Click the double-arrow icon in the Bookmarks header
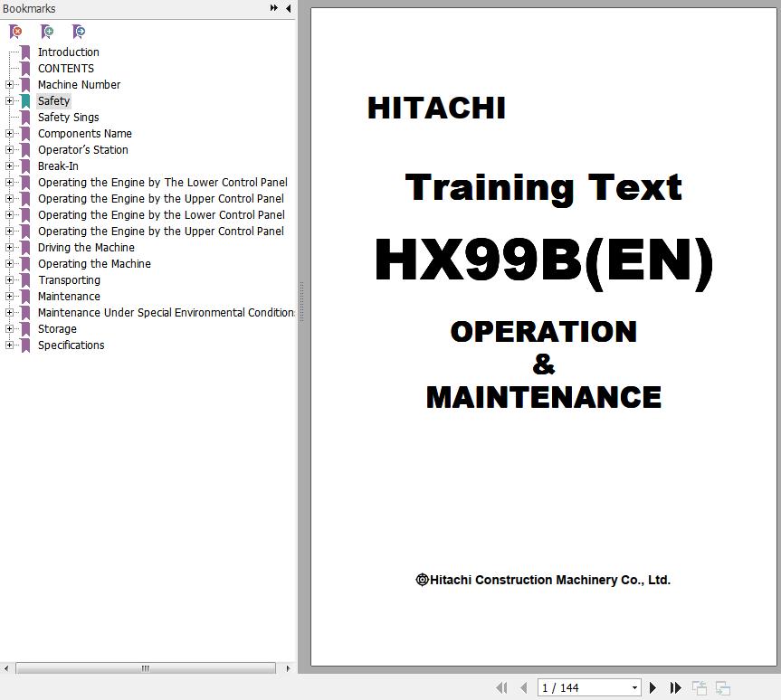781x700 pixels. tap(274, 8)
